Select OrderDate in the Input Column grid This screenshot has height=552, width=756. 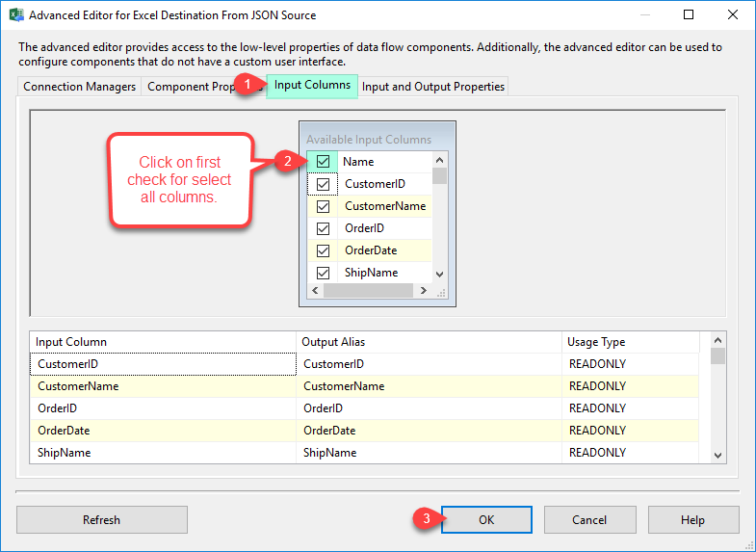[x=163, y=431]
